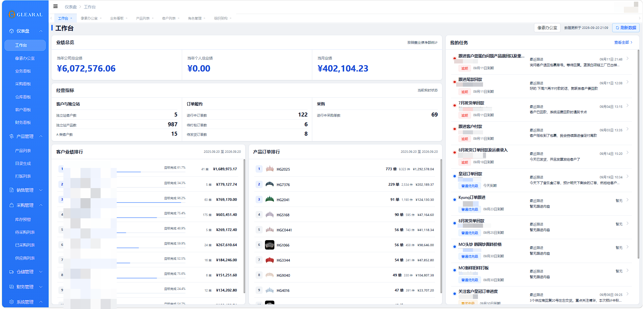Switch to the 组织架构 tab

click(221, 18)
